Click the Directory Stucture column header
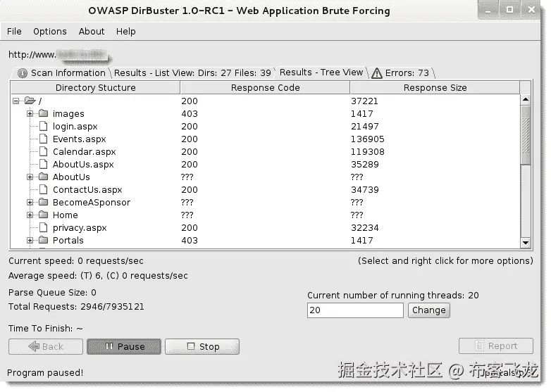 point(96,88)
